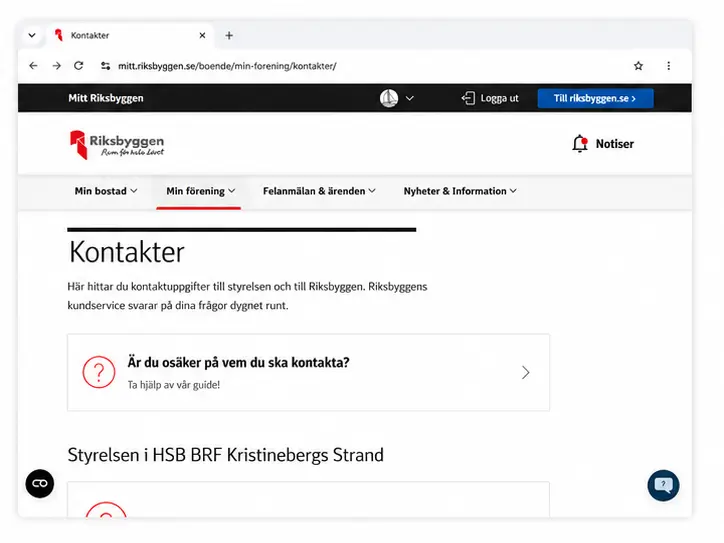Image resolution: width=724 pixels, height=543 pixels.
Task: Expand the Min förening menu
Action: [x=201, y=191]
